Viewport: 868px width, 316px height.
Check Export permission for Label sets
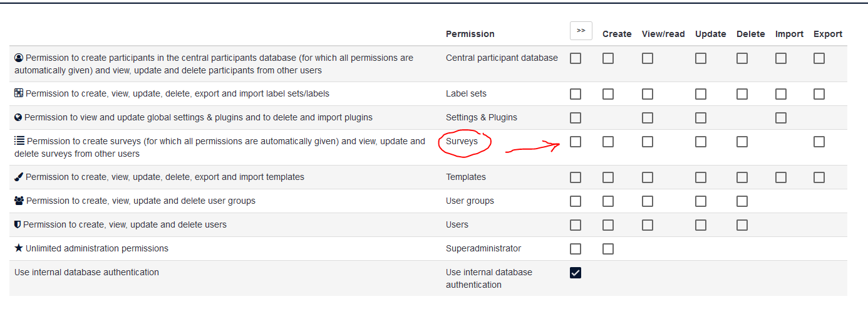click(x=819, y=94)
